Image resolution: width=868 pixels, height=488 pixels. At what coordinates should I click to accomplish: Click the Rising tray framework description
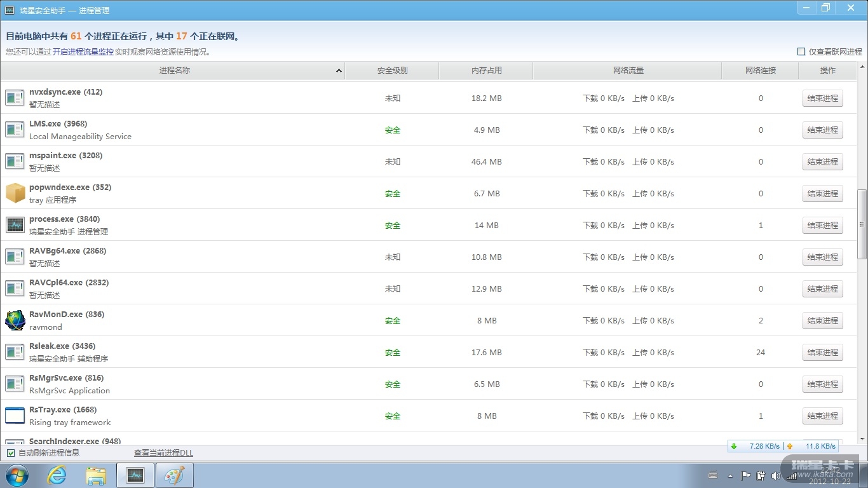(x=70, y=423)
